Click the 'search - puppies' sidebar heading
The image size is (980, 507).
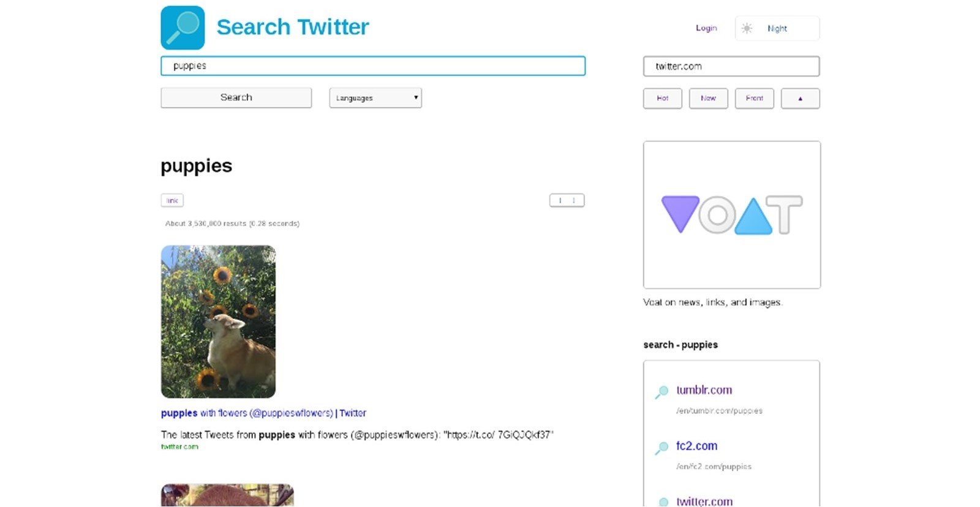tap(680, 345)
